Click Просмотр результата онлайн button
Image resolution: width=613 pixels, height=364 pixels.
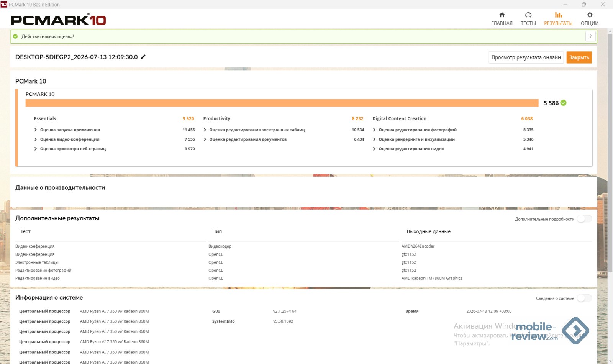tap(526, 57)
